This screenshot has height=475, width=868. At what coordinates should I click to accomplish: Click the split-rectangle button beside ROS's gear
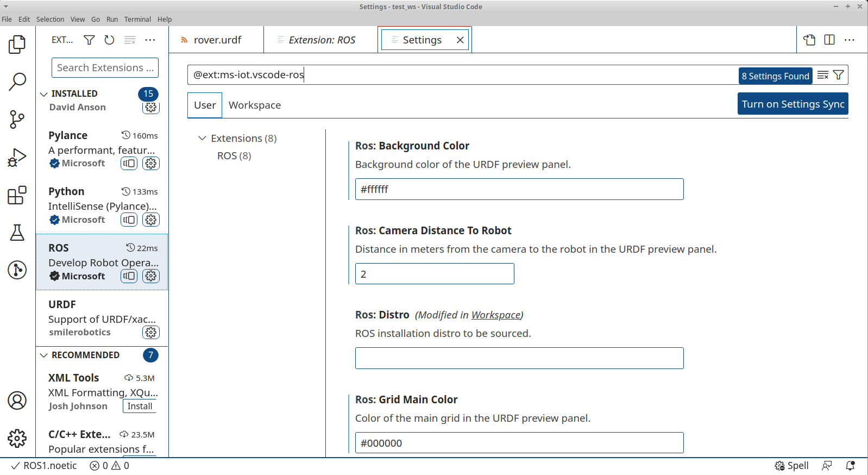(x=129, y=276)
